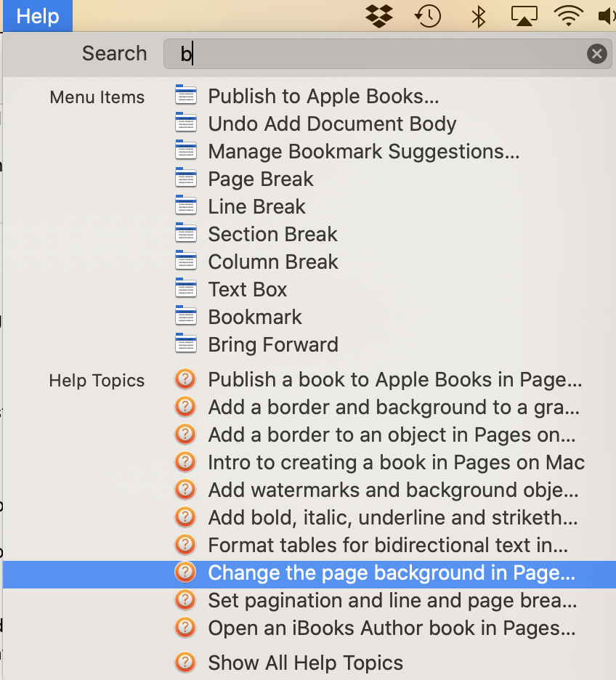Open the Help menu in the menu bar

(38, 16)
